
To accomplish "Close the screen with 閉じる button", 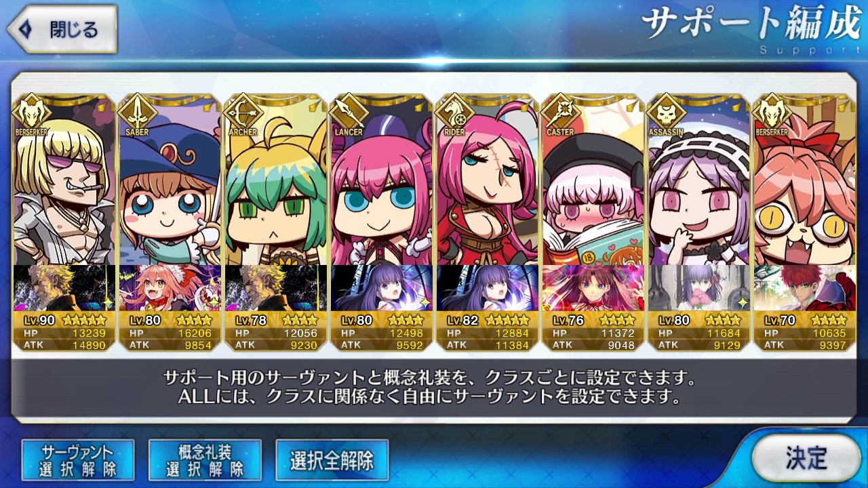I will [62, 30].
